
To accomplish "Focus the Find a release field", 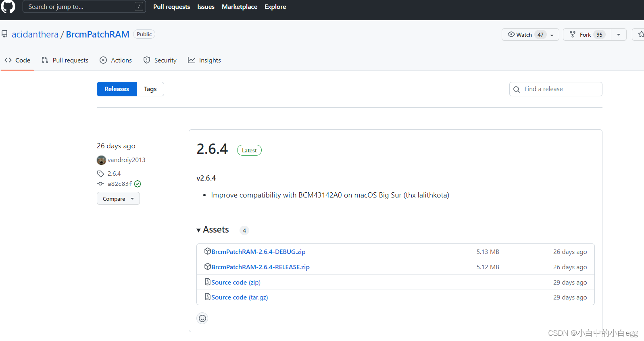I will tap(556, 89).
